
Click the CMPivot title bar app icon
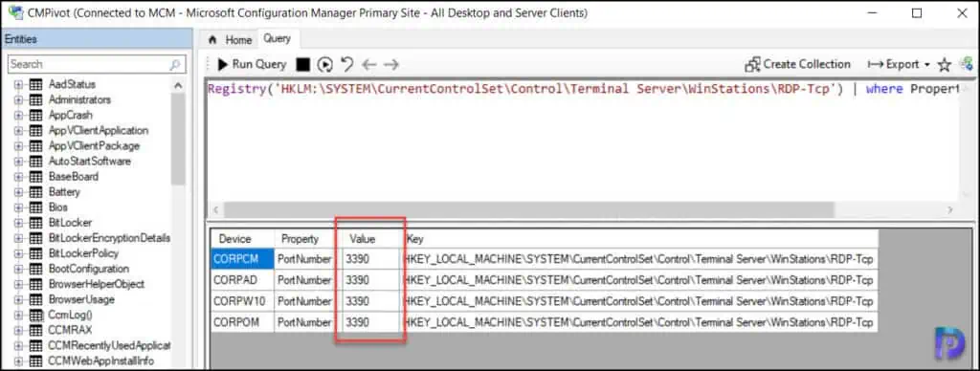[15, 12]
